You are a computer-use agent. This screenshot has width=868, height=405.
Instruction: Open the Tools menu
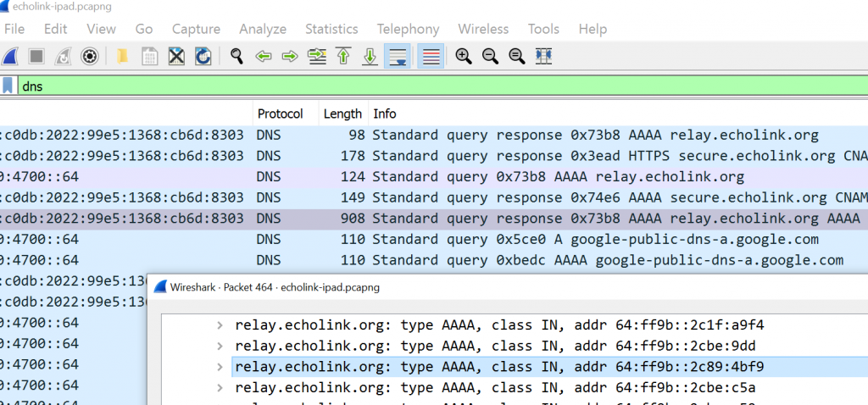pos(543,29)
